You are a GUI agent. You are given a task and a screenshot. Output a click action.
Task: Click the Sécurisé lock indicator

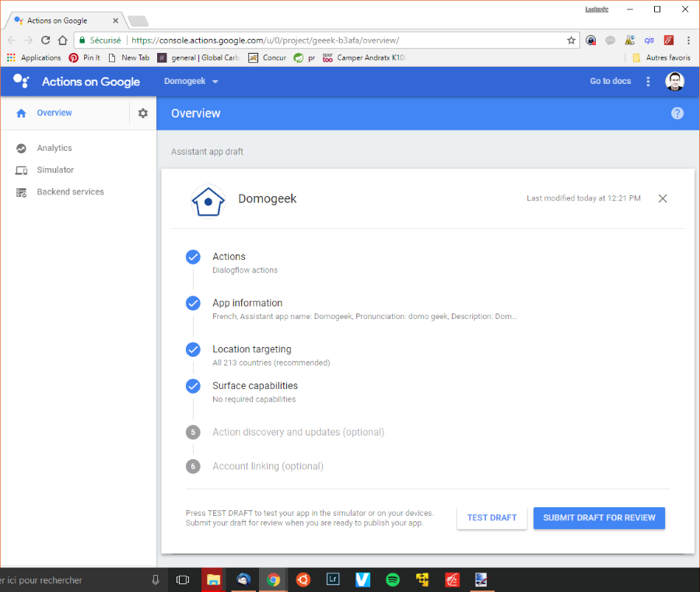click(100, 40)
